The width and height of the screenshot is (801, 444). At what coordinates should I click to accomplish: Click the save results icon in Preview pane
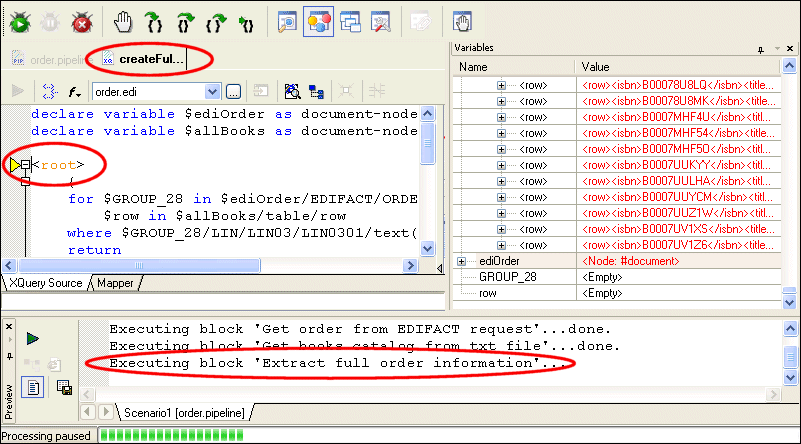coord(64,387)
